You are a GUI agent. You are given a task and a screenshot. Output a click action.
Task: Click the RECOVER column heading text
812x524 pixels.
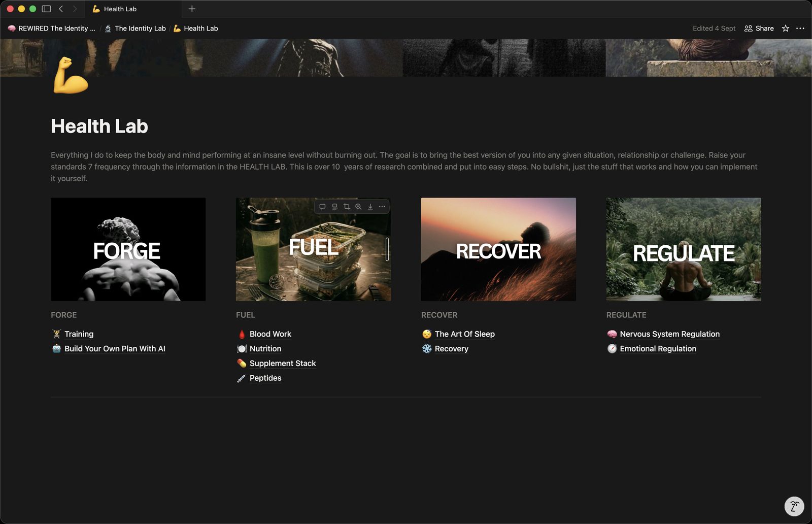439,315
